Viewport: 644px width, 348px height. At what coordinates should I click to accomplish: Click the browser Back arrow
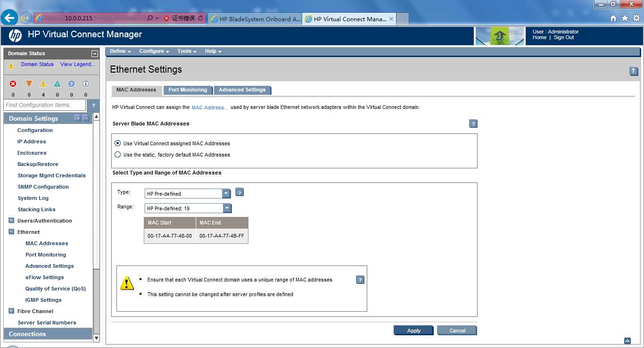coord(10,18)
